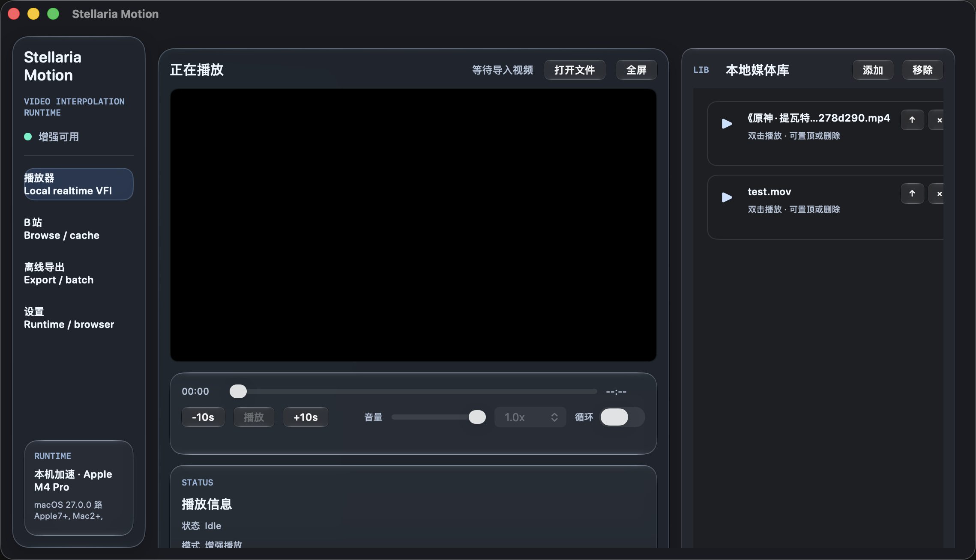Click the 00:00 elapsed time label
Screen dimensions: 976x560
(195, 391)
